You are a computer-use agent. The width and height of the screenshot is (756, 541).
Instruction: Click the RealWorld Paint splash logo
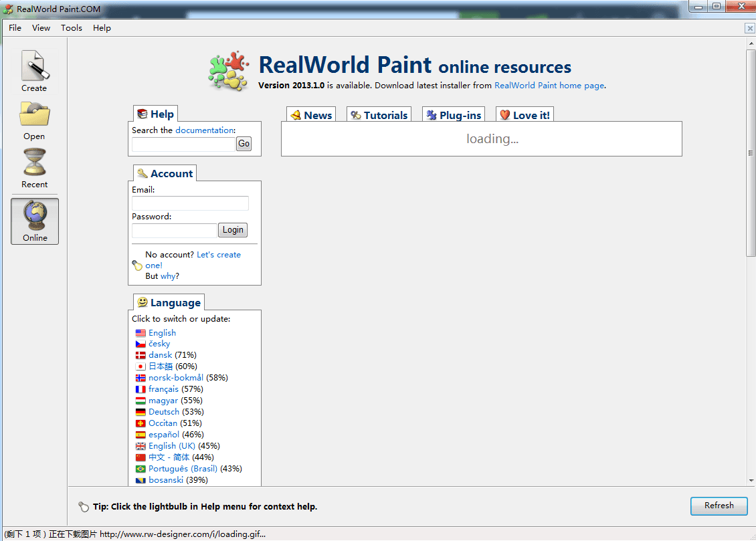229,71
